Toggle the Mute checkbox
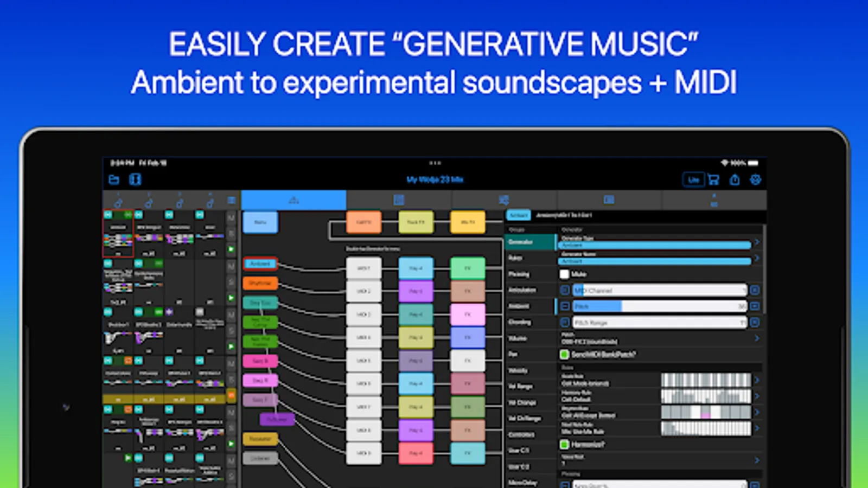 [x=565, y=274]
